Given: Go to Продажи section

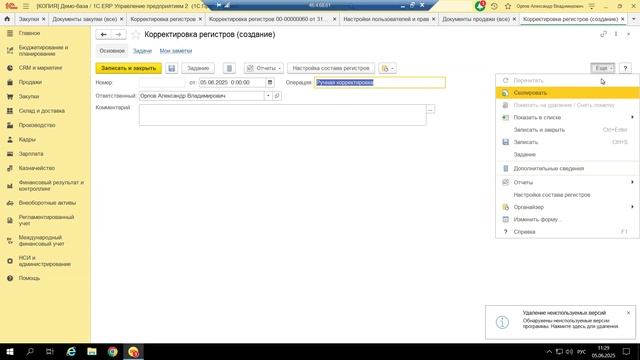Looking at the screenshot, I should pos(30,82).
